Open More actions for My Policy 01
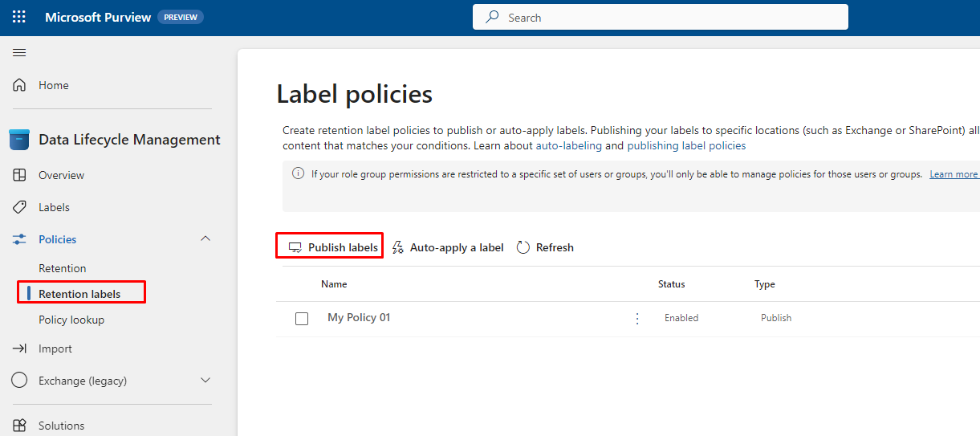The height and width of the screenshot is (436, 980). (x=637, y=319)
